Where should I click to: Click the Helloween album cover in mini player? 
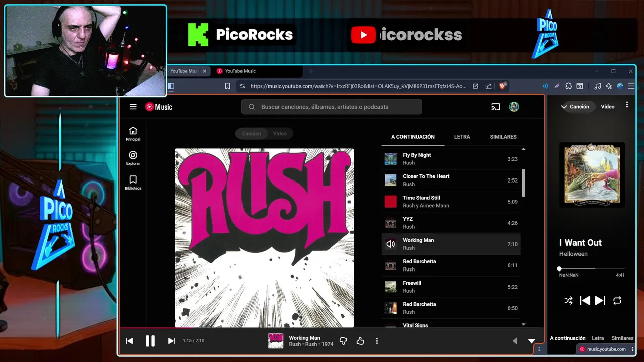tap(592, 174)
